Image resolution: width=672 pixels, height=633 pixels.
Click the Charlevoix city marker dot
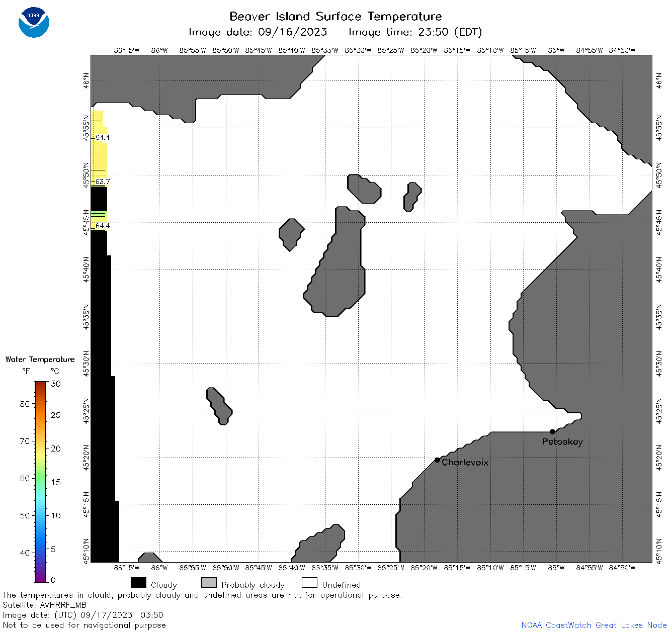pos(437,460)
